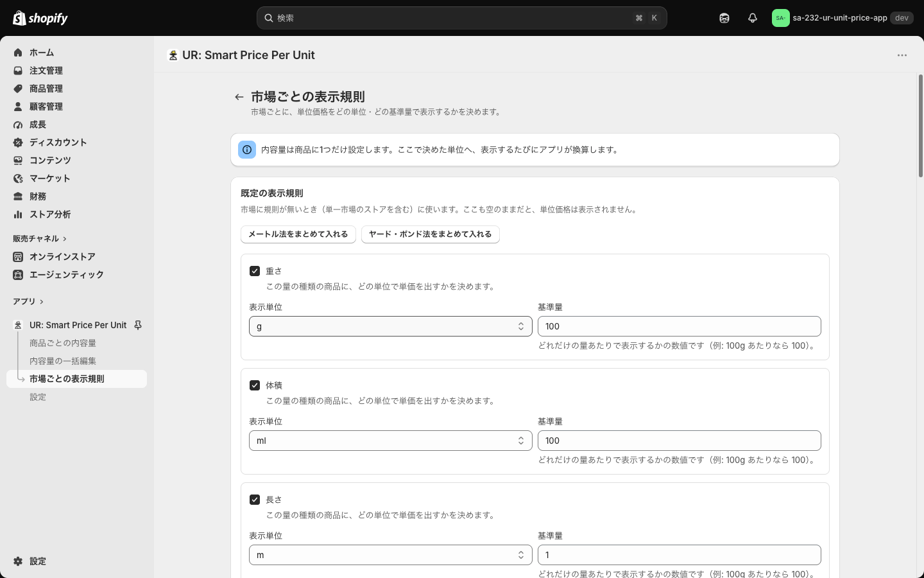This screenshot has width=924, height=578.
Task: Click the SA store avatar icon
Action: tap(780, 18)
